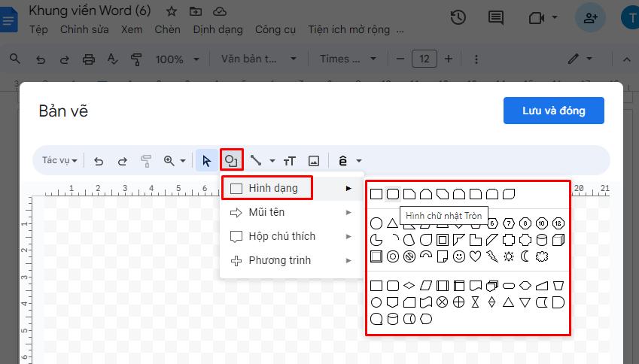The height and width of the screenshot is (364, 639).
Task: Insert the lightning bolt shape
Action: [492, 256]
